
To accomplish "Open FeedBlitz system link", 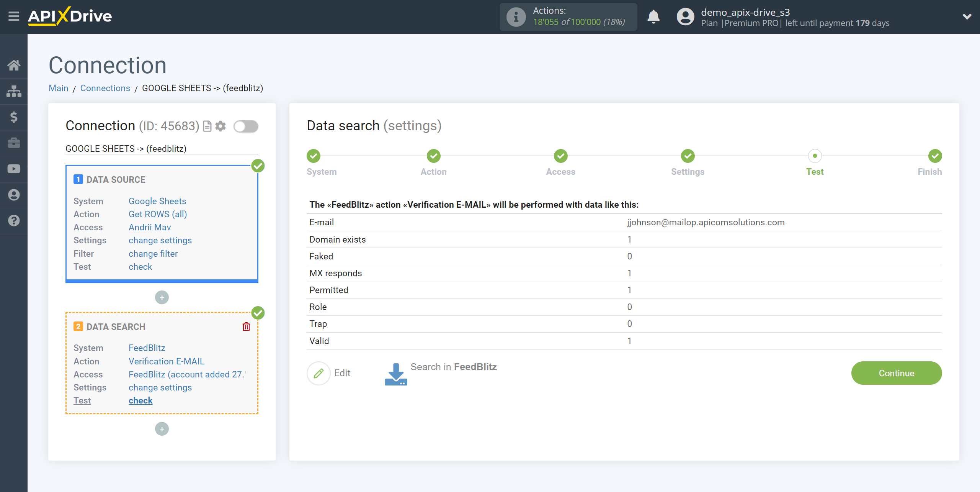I will point(147,348).
